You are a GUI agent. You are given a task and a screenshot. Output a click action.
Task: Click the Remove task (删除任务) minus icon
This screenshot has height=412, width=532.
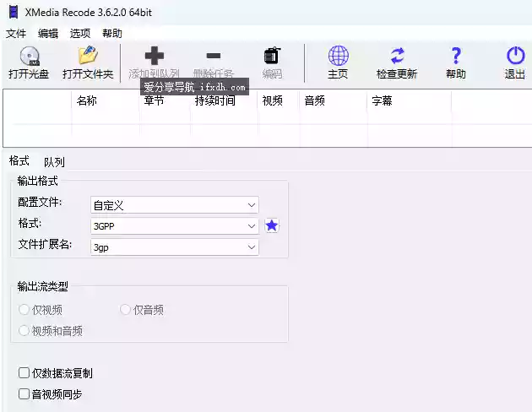214,56
